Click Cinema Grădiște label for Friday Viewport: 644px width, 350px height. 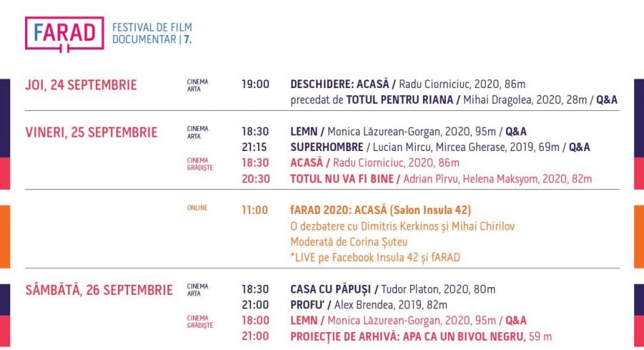tap(200, 164)
